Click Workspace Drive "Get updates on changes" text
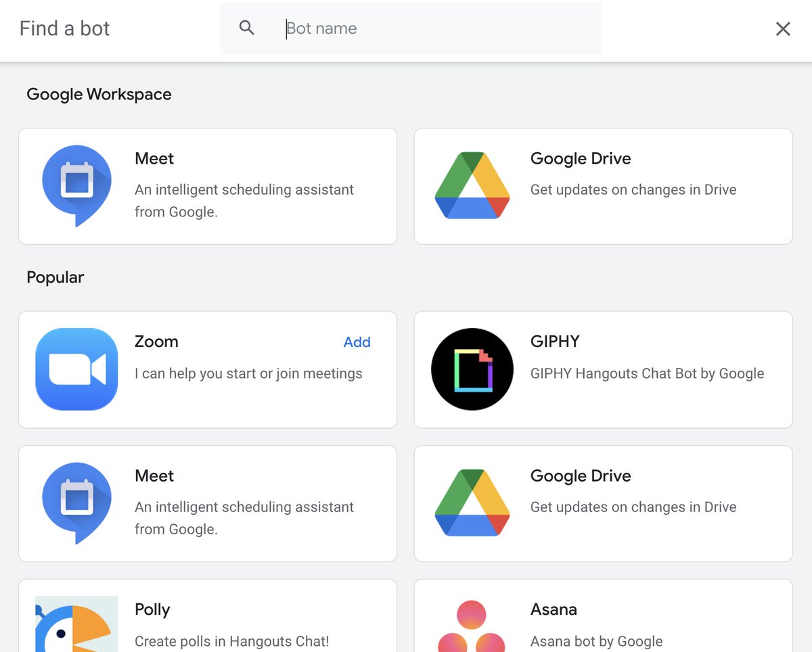This screenshot has height=652, width=812. (x=633, y=190)
